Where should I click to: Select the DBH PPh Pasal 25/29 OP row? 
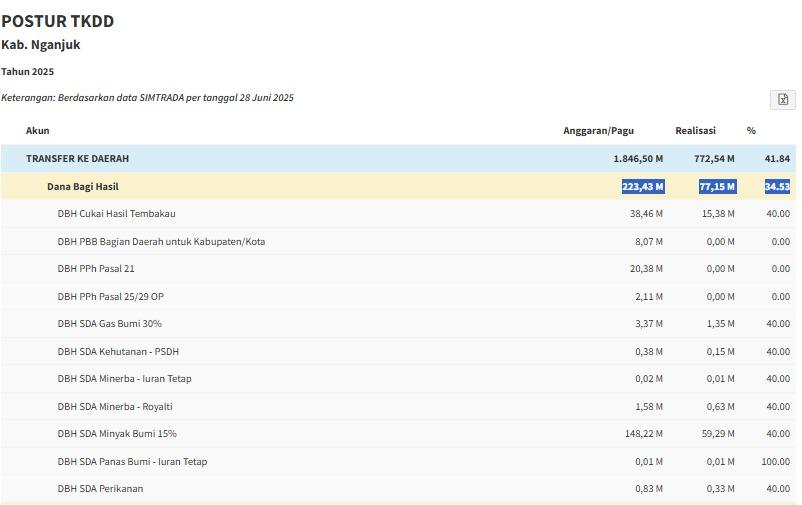[x=110, y=297]
